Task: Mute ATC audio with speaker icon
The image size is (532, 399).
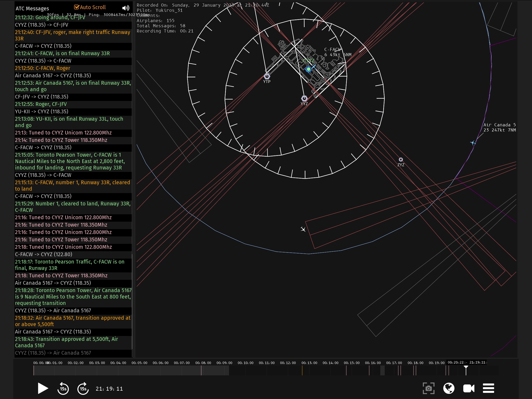Action: click(126, 8)
